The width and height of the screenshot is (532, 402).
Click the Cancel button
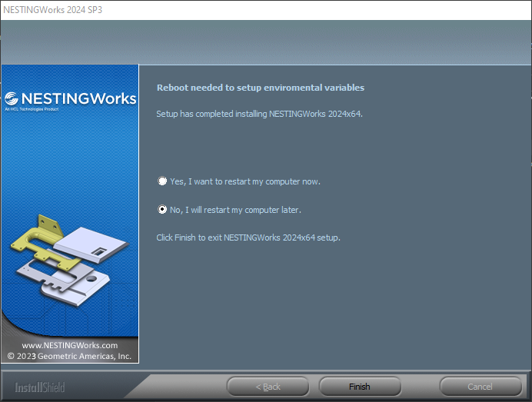coord(480,387)
